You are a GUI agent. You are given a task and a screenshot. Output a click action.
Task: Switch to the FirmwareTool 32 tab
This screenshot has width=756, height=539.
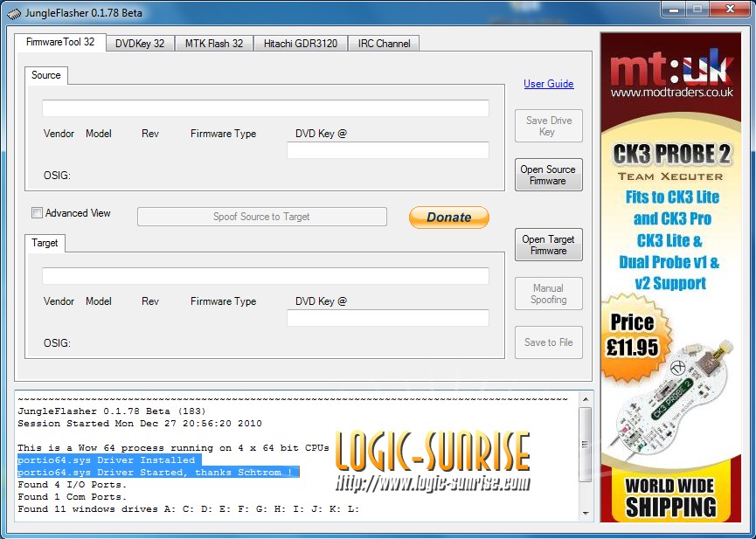coord(60,43)
